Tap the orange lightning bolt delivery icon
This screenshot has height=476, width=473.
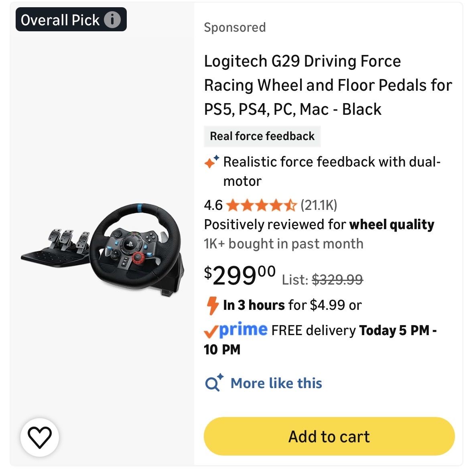[212, 306]
